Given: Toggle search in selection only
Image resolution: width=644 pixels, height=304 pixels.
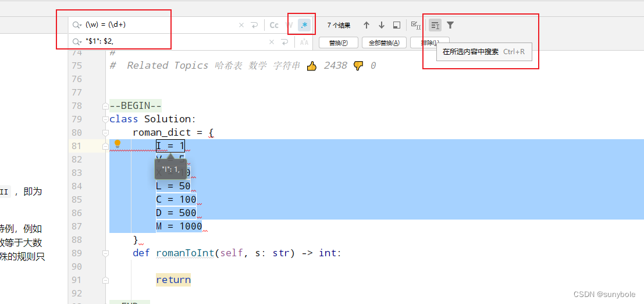Looking at the screenshot, I should tap(435, 25).
